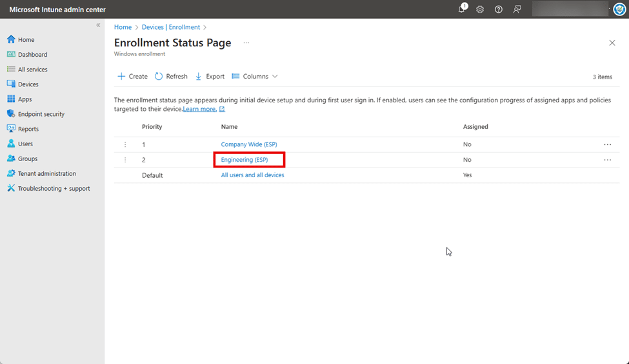Open Endpoint security from sidebar
This screenshot has height=364, width=629.
click(x=41, y=114)
